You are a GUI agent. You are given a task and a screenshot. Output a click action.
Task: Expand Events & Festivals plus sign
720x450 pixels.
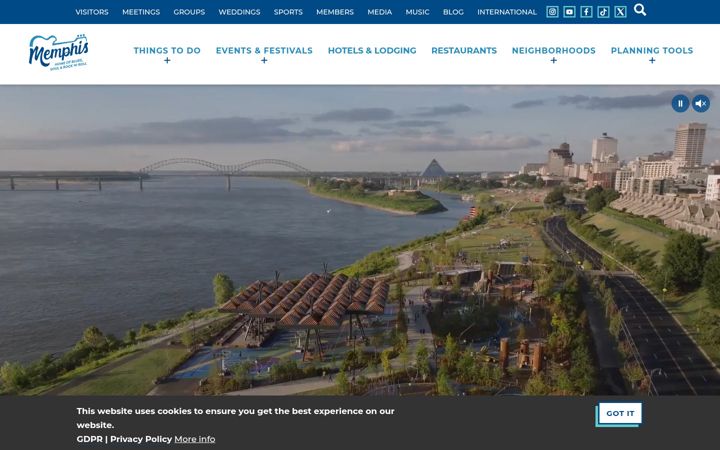click(264, 61)
